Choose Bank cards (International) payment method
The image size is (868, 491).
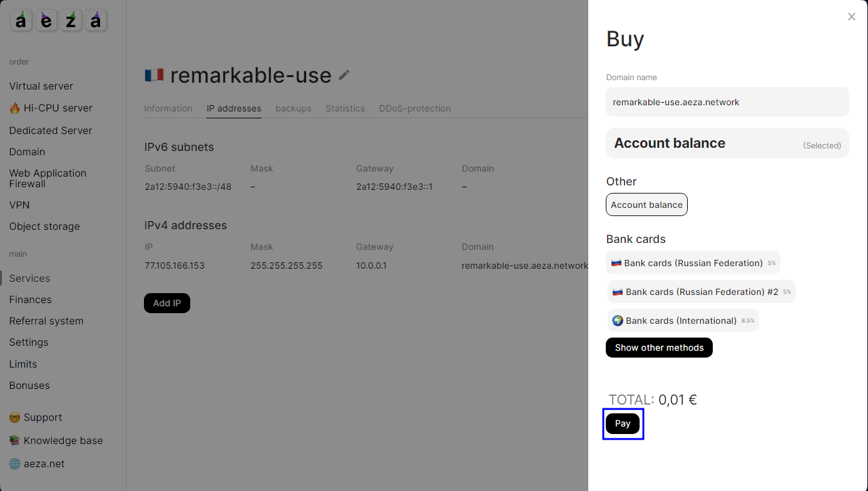click(x=682, y=321)
